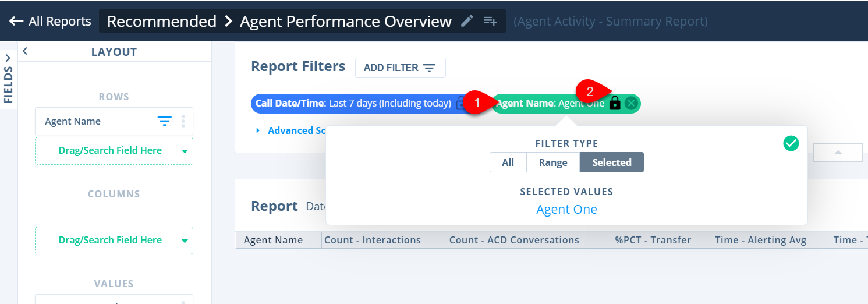The width and height of the screenshot is (868, 304).
Task: Sort by Agent Name column header
Action: click(273, 240)
